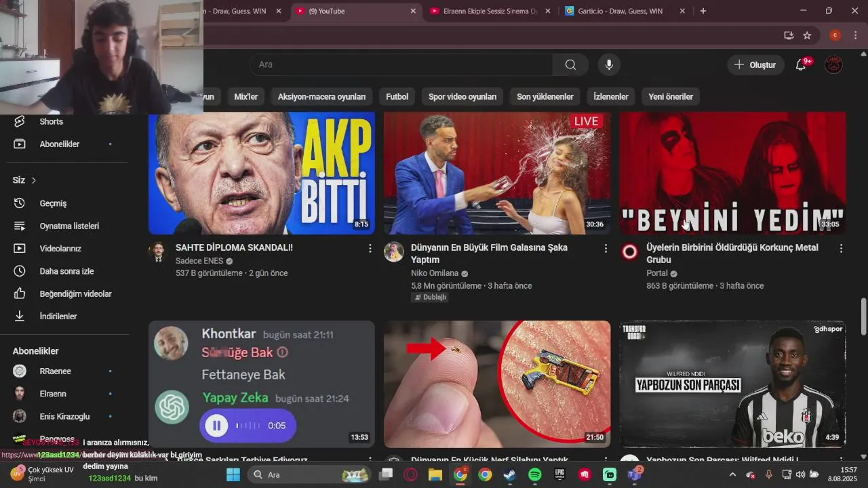Open Oynatma listeleri

coord(69,226)
